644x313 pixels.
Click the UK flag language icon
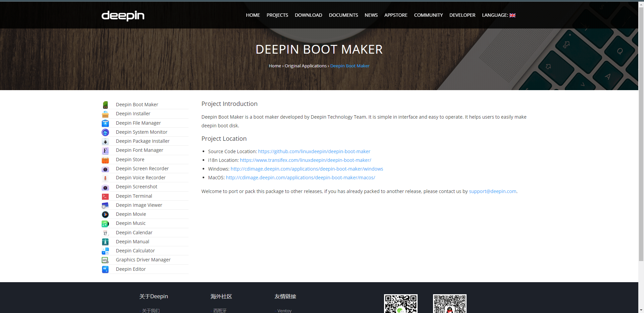[x=513, y=15]
